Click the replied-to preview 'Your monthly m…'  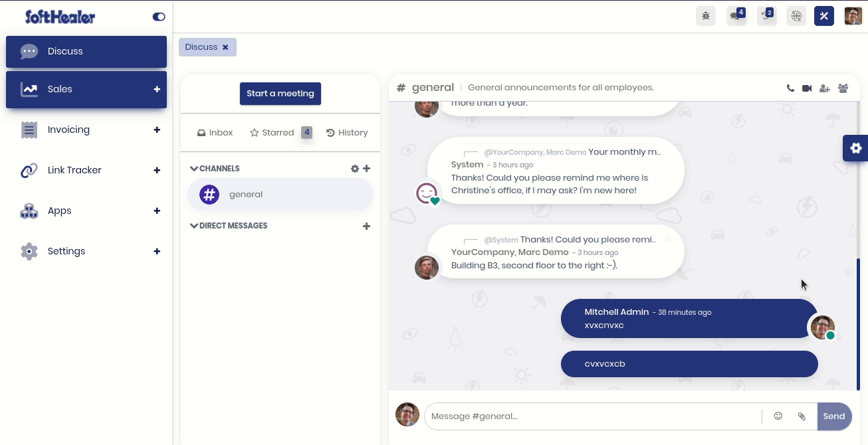[x=625, y=152]
